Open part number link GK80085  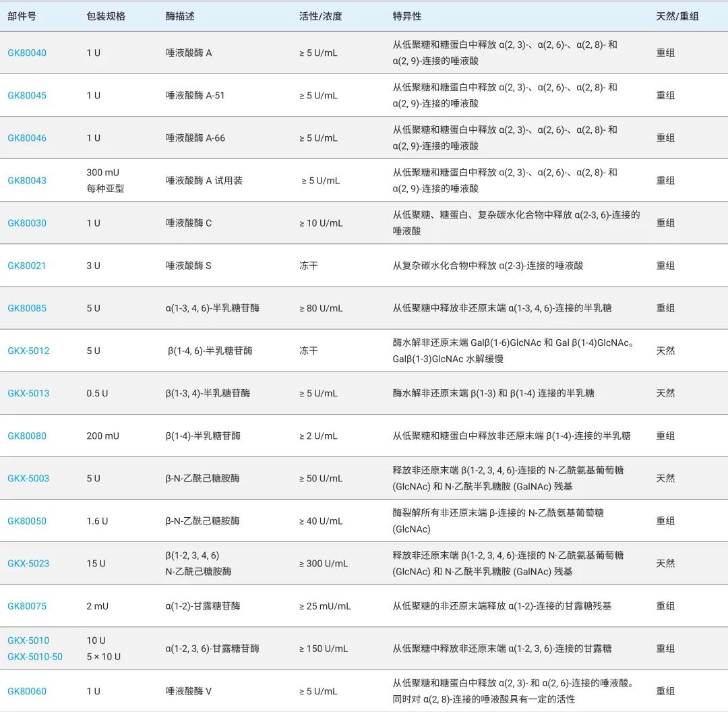pos(27,308)
